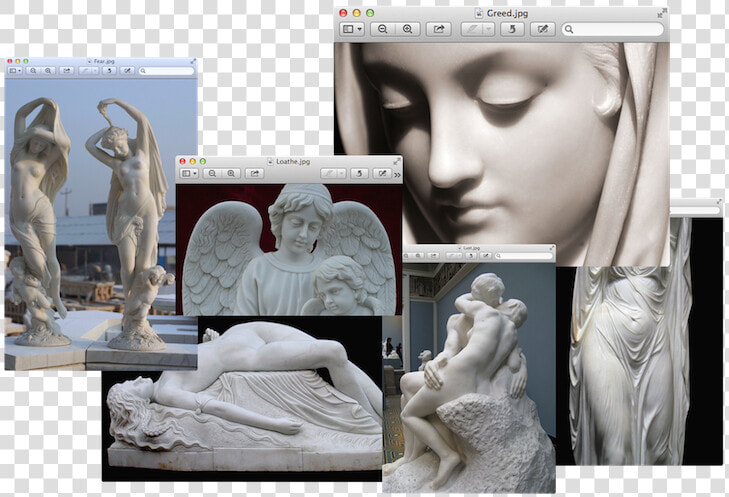Open sidebar view menu in Greed.jpg window

[352, 29]
